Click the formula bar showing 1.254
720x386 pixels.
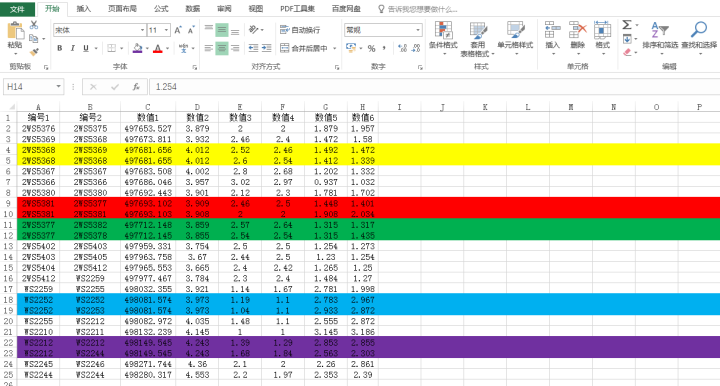tap(434, 87)
